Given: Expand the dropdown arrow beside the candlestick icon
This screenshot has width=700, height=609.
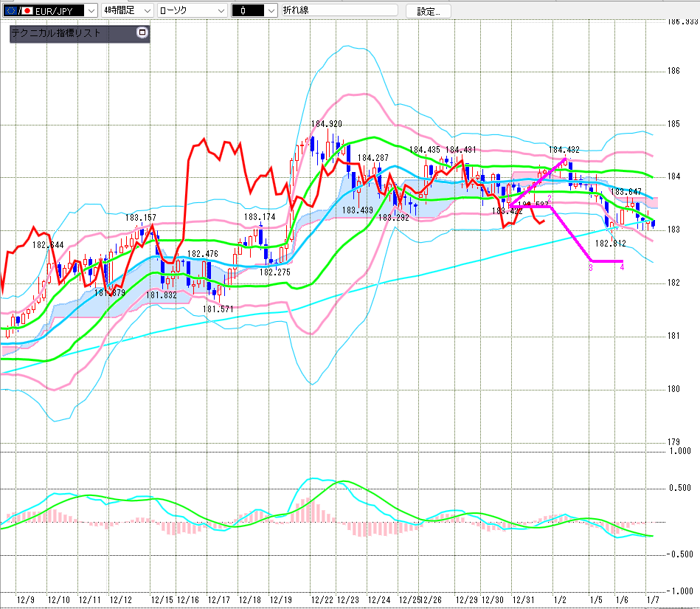Looking at the screenshot, I should pos(271,10).
